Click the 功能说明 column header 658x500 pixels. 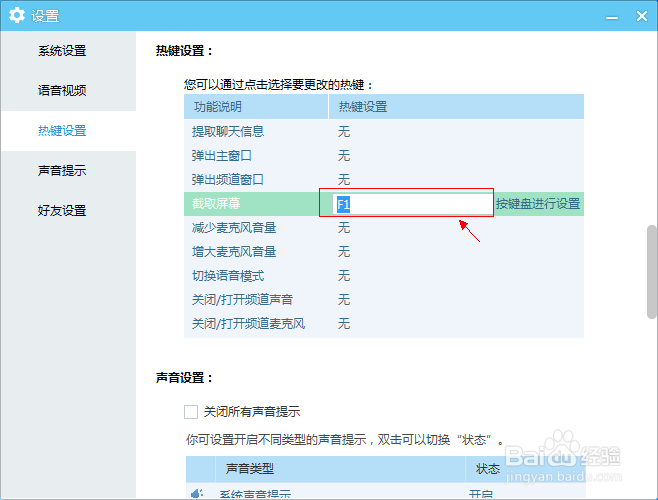coord(256,107)
